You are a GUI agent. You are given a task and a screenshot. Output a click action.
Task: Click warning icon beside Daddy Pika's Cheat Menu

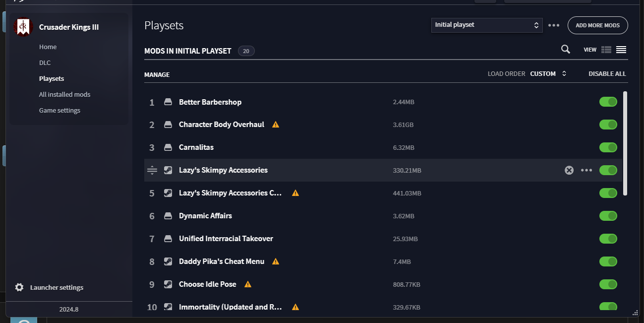click(x=276, y=261)
